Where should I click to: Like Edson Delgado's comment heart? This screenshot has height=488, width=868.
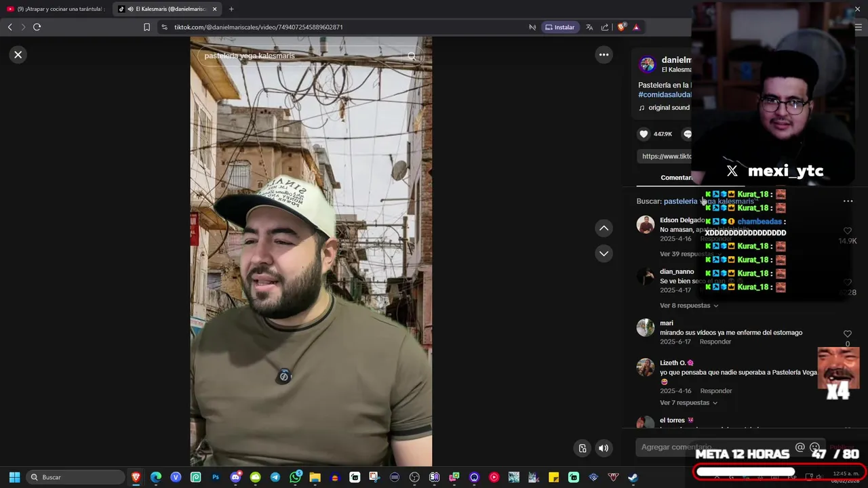click(x=847, y=231)
